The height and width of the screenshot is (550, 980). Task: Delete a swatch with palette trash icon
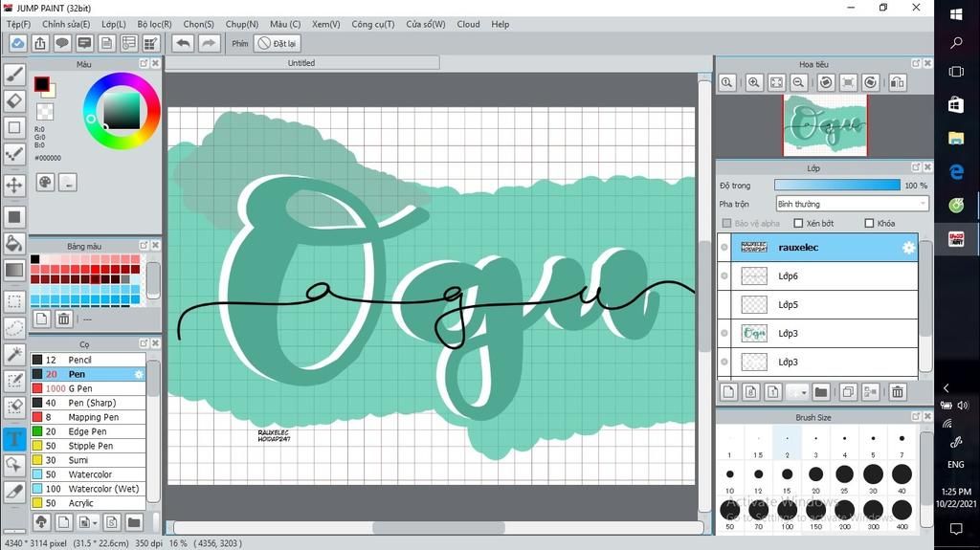[x=64, y=319]
